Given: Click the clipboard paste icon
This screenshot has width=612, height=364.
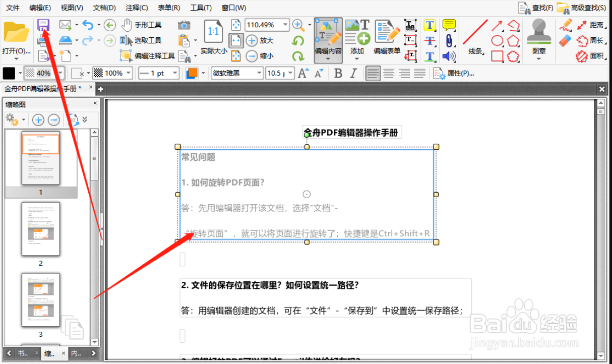Looking at the screenshot, I should 185,40.
